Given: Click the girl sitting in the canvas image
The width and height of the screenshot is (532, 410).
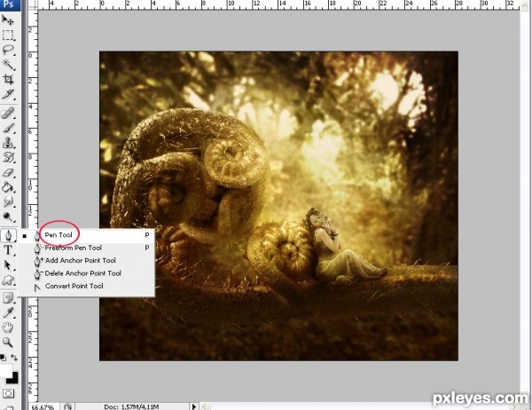Looking at the screenshot, I should click(340, 247).
